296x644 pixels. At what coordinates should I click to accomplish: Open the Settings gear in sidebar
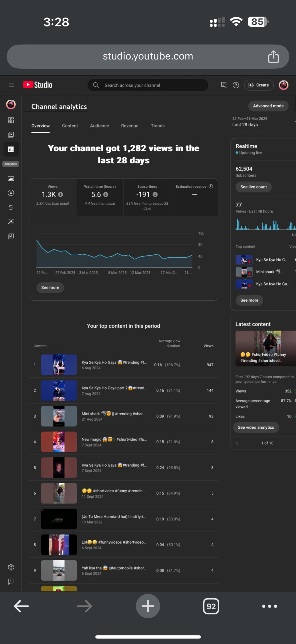[11, 567]
